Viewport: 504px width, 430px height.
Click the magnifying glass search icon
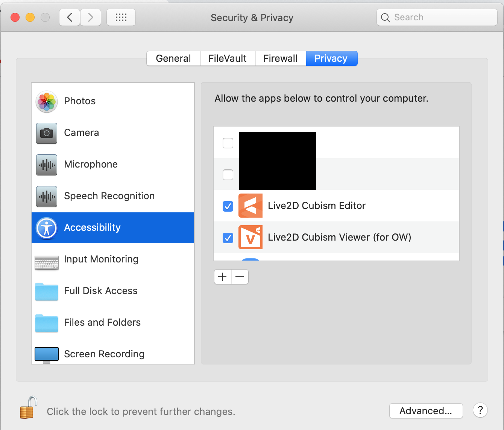pos(386,18)
